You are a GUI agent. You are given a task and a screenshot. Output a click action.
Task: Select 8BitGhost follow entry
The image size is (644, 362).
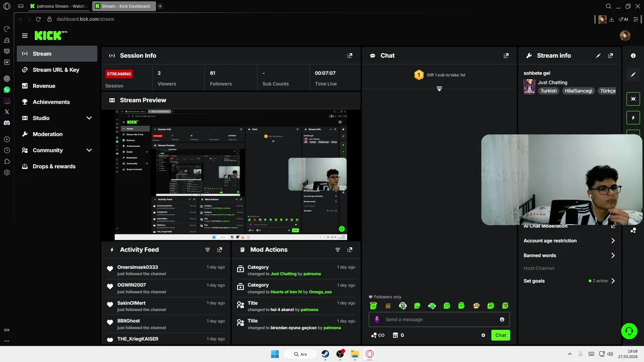click(166, 324)
